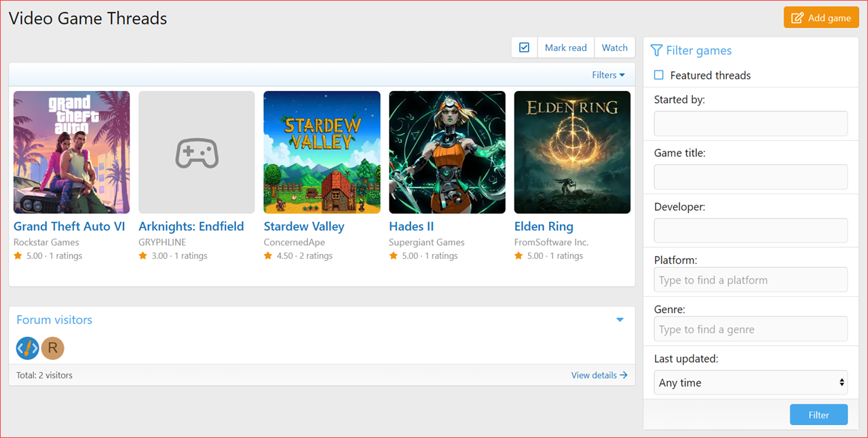Viewport: 868px width, 438px height.
Task: Open the blue code-icon visitor avatar
Action: click(x=28, y=348)
